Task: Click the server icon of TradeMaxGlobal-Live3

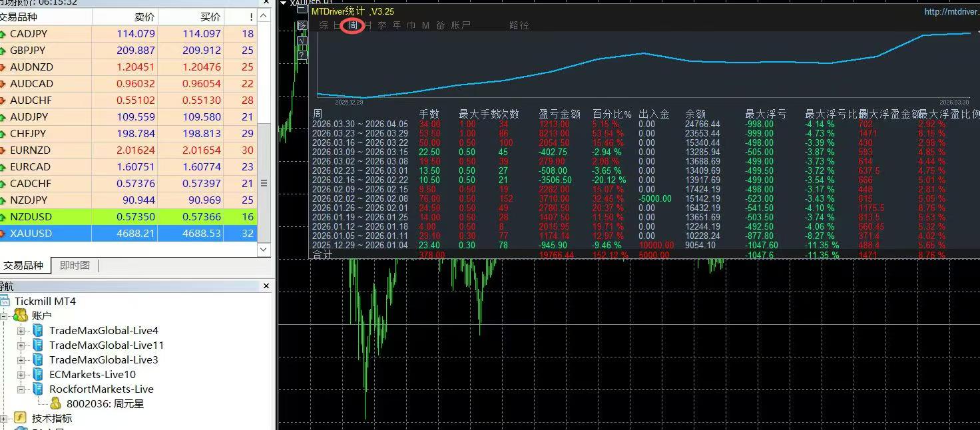Action: click(x=38, y=360)
